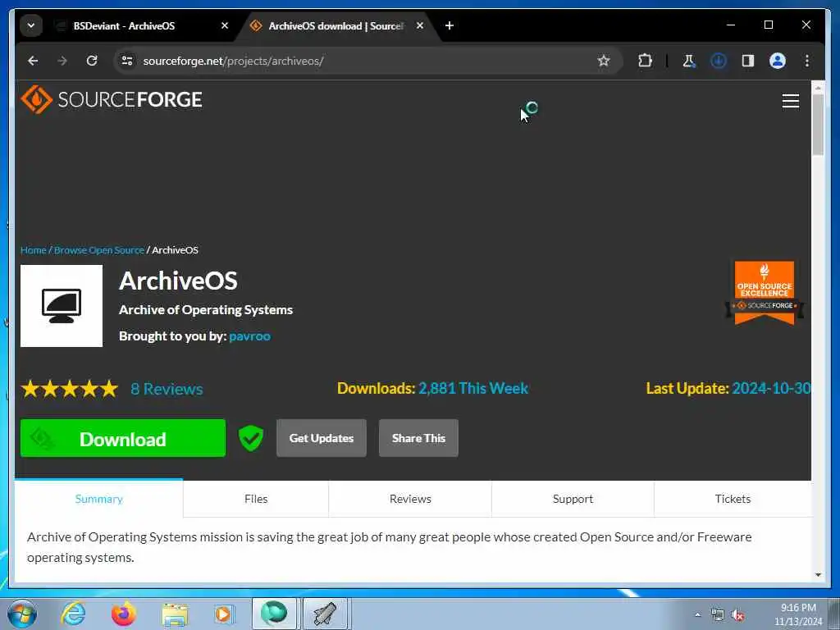Screen dimensions: 840x630
Task: Open the pavroo author profile link
Action: (x=249, y=336)
